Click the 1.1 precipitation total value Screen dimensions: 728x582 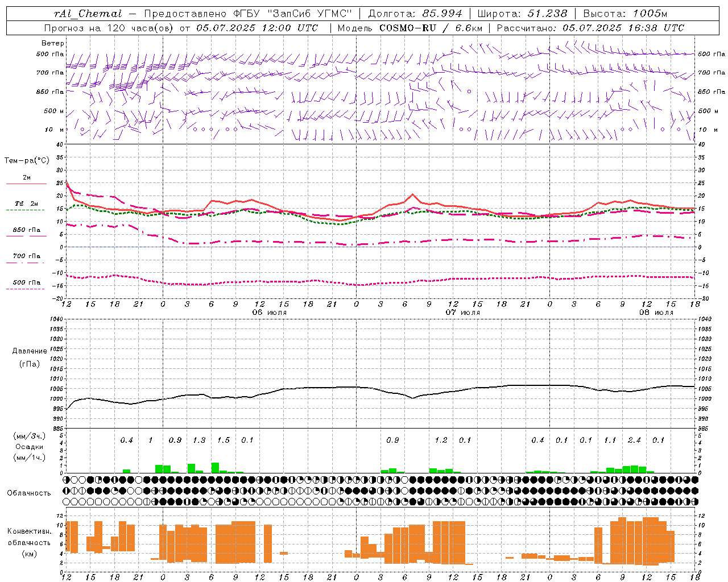tap(610, 440)
